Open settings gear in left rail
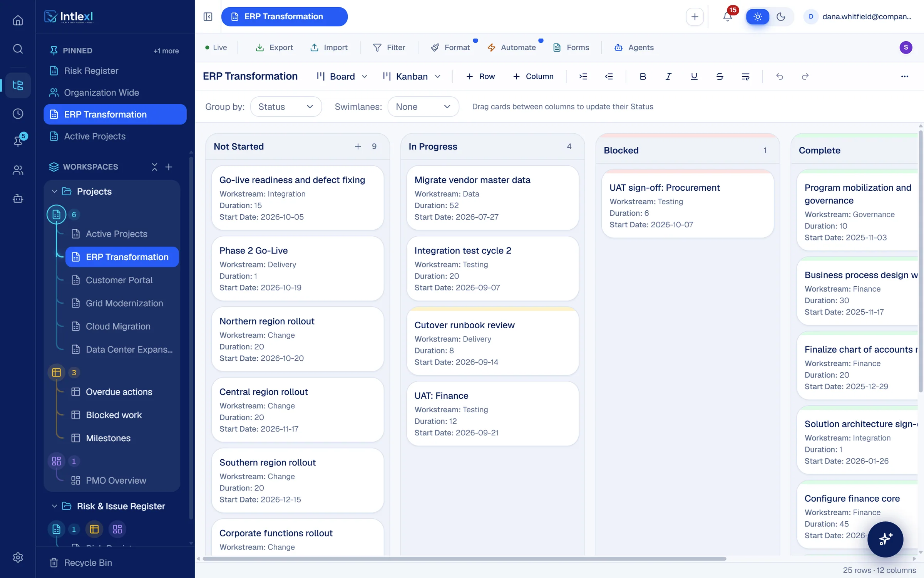 pos(18,557)
